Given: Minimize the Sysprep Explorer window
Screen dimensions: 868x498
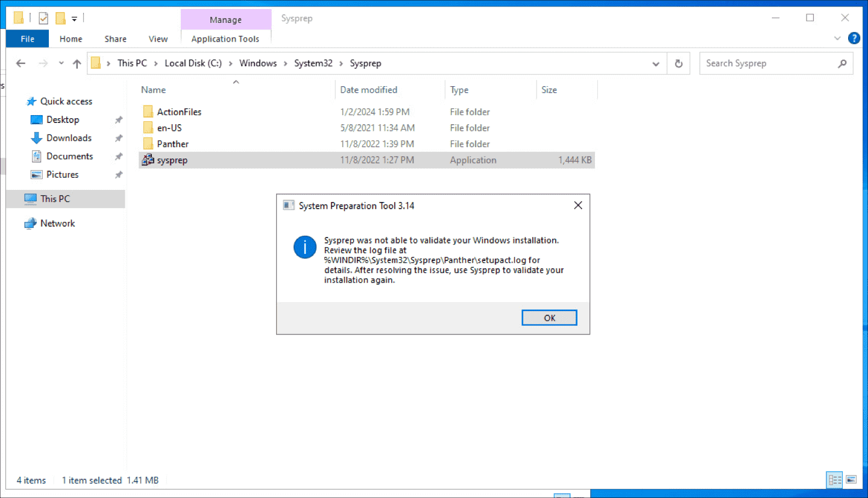Looking at the screenshot, I should pyautogui.click(x=777, y=18).
